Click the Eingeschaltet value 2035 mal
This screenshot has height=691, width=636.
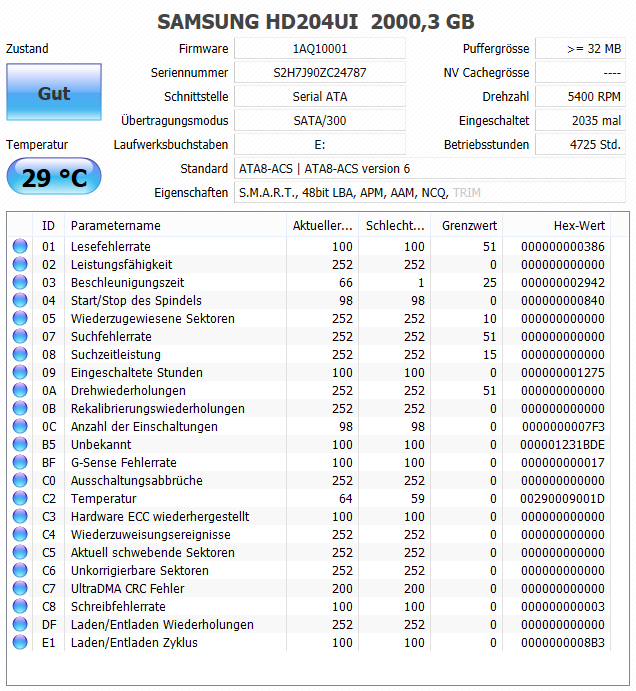click(580, 120)
